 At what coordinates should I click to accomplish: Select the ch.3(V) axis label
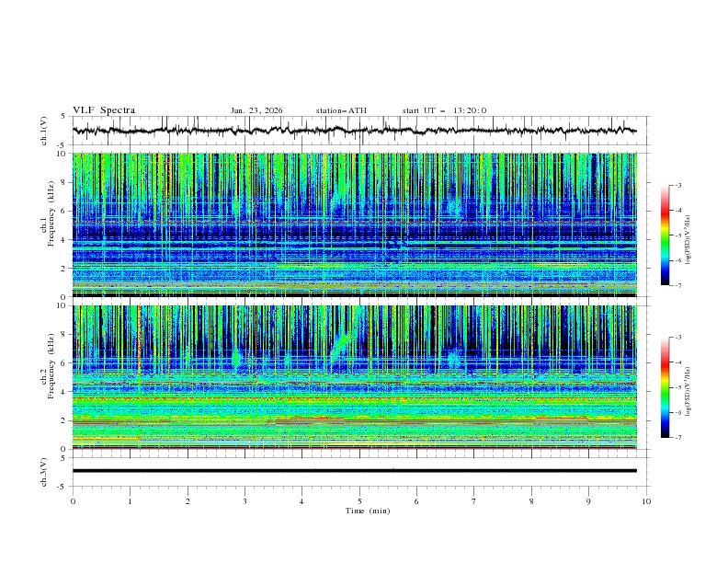[44, 471]
